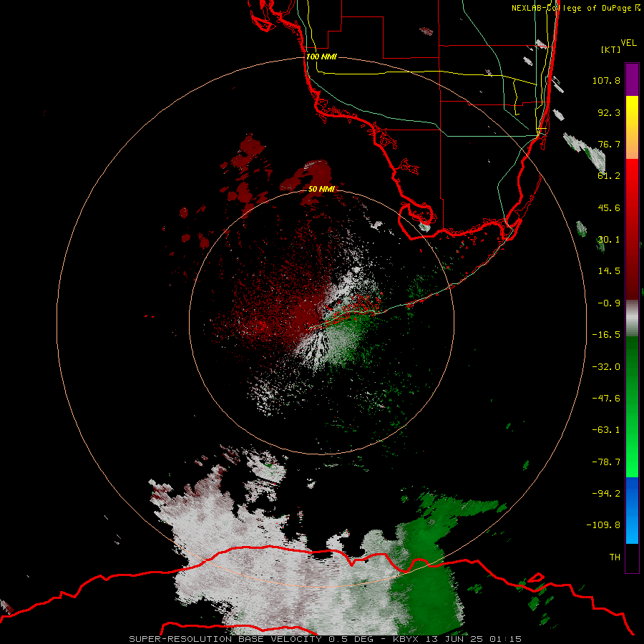Click the "0.5 DEG" elevation text in the footer

click(x=351, y=639)
